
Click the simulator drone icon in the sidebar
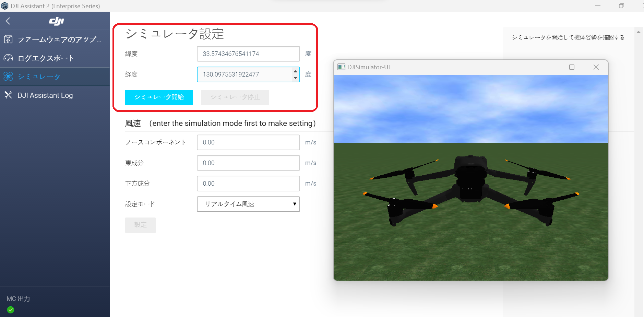coord(8,77)
